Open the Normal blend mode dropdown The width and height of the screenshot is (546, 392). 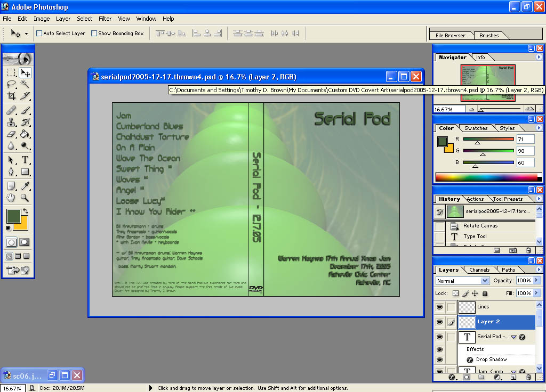pyautogui.click(x=462, y=281)
